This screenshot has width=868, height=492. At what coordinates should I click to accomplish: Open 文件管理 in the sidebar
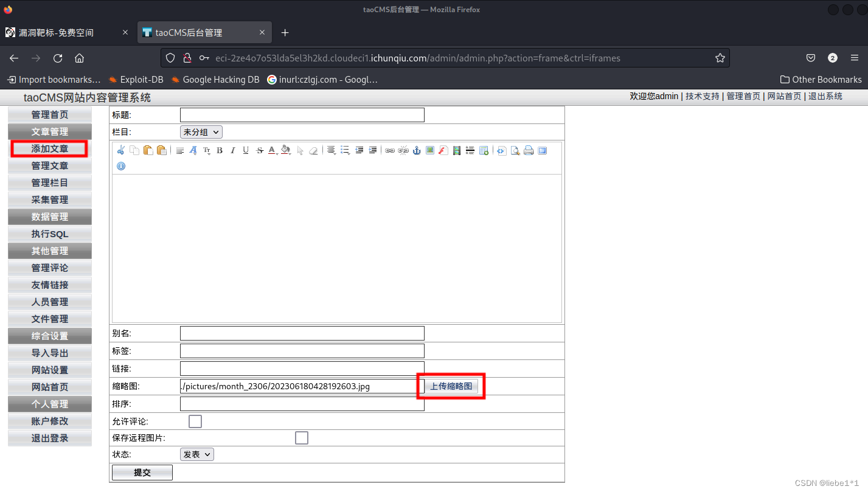50,319
